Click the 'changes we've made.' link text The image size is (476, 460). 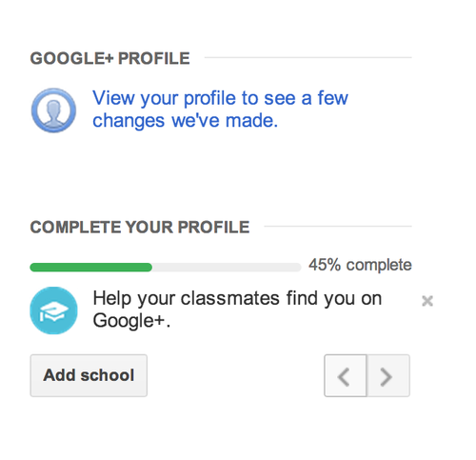[185, 121]
